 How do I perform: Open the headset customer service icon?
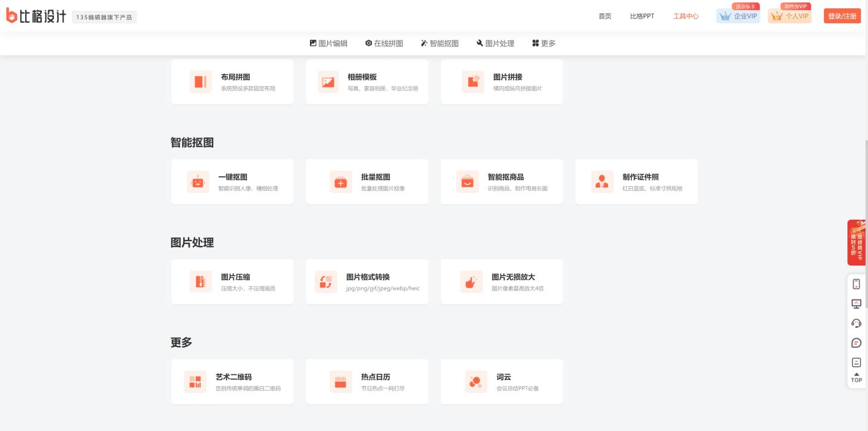857,323
